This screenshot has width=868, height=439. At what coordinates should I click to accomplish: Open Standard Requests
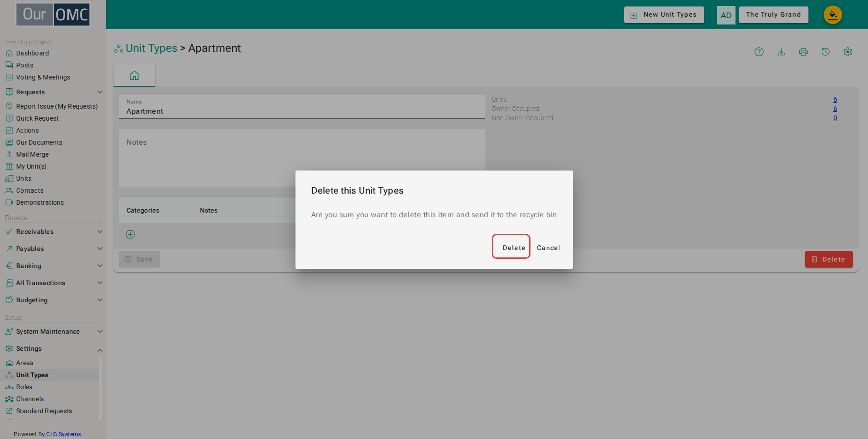point(44,411)
